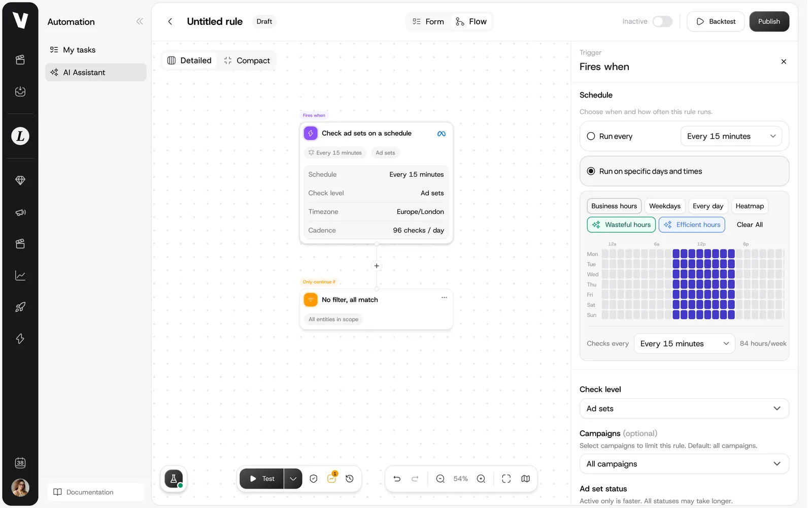Open the Check level Ad sets dropdown
Screen dimensions: 812x508
coord(684,408)
